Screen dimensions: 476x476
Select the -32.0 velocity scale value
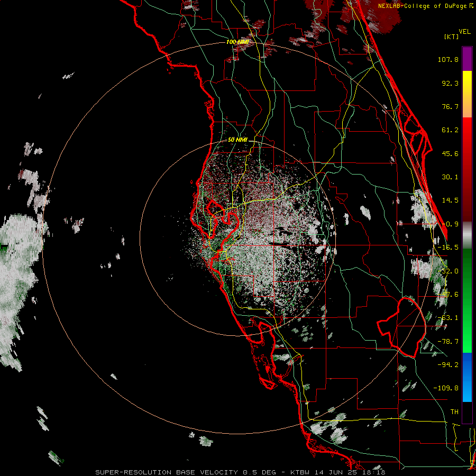point(448,271)
